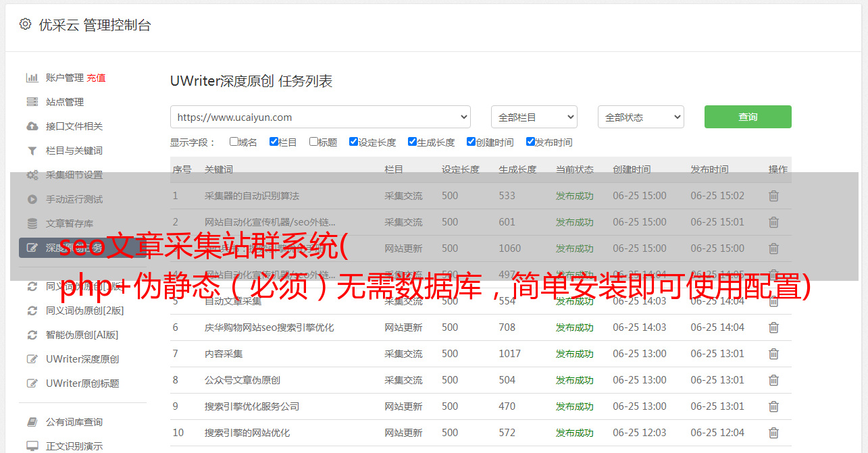The image size is (868, 453).
Task: Click the filter funnel icon for 栏目与关键词
Action: pyautogui.click(x=32, y=151)
